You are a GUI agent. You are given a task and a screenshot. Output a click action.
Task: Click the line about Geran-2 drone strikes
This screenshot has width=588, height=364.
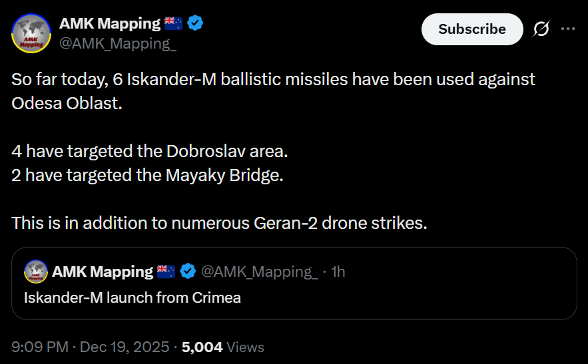pyautogui.click(x=218, y=223)
